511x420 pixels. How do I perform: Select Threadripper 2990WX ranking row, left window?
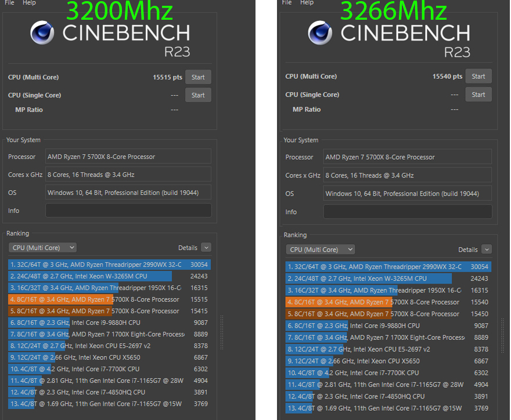[110, 265]
